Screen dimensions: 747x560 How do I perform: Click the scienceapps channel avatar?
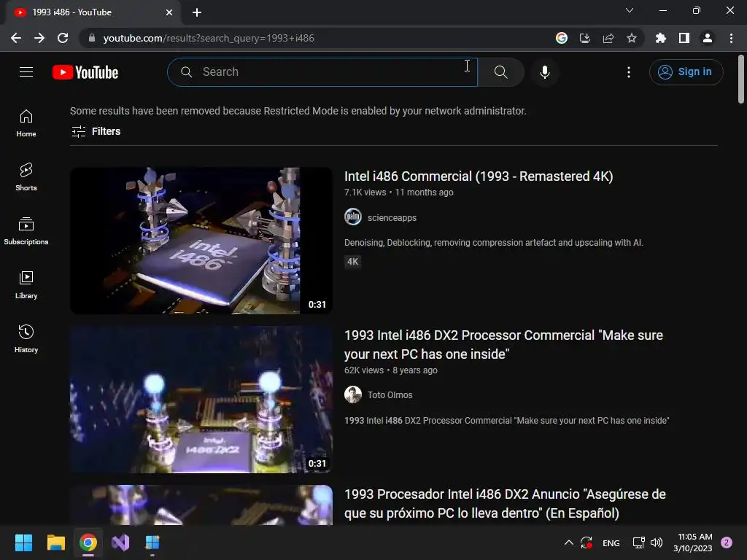point(353,217)
